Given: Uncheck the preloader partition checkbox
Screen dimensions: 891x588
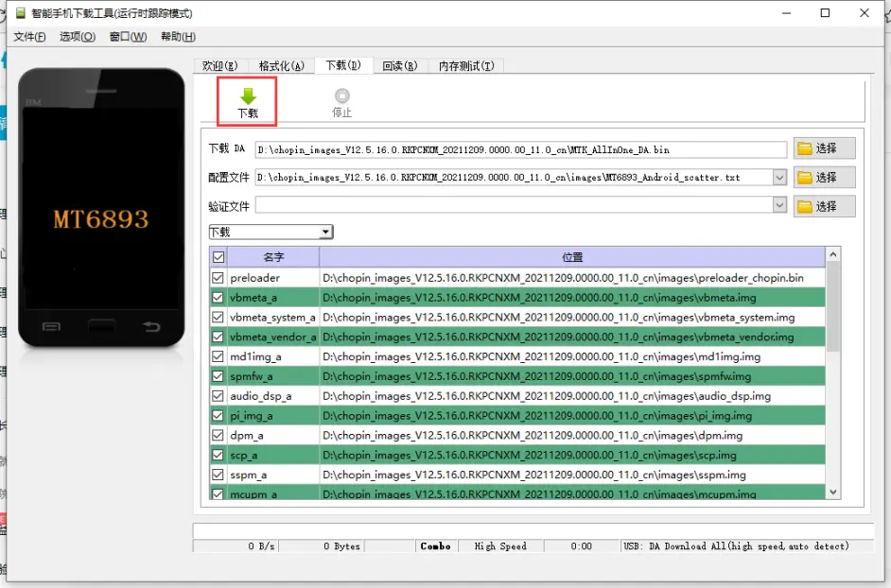Looking at the screenshot, I should click(x=218, y=278).
